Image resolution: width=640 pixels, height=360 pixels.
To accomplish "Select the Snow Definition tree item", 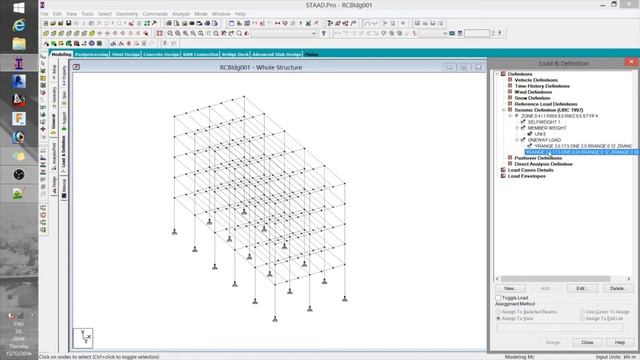I will click(x=532, y=98).
